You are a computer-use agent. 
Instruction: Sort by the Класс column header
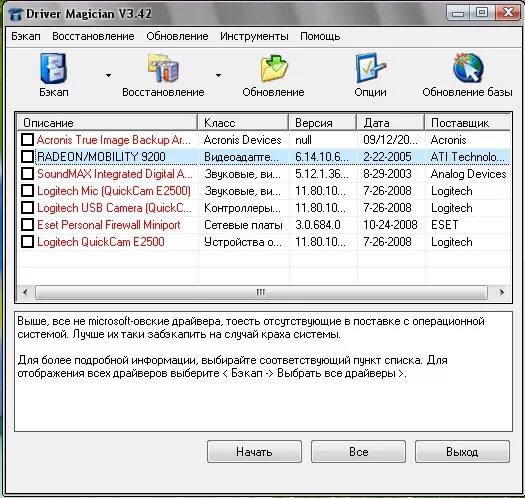point(243,123)
